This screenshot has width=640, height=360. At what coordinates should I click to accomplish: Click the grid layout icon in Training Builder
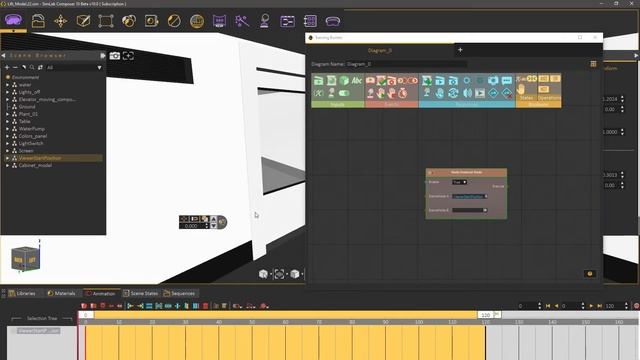point(593,64)
